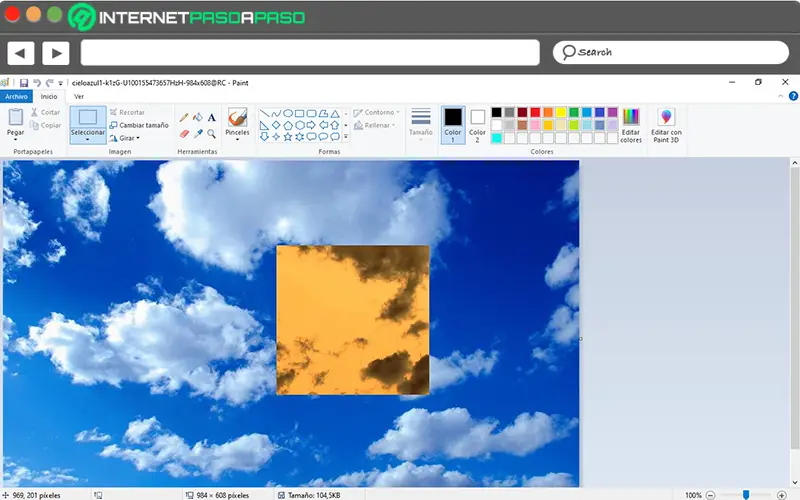Click the Recortar command
This screenshot has width=800, height=500.
coord(127,112)
